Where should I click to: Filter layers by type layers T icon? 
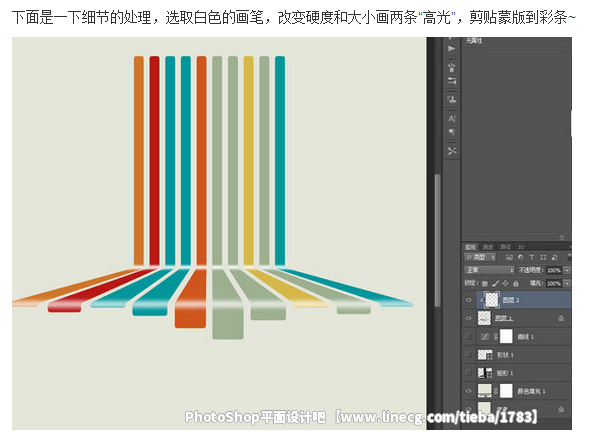(x=532, y=257)
